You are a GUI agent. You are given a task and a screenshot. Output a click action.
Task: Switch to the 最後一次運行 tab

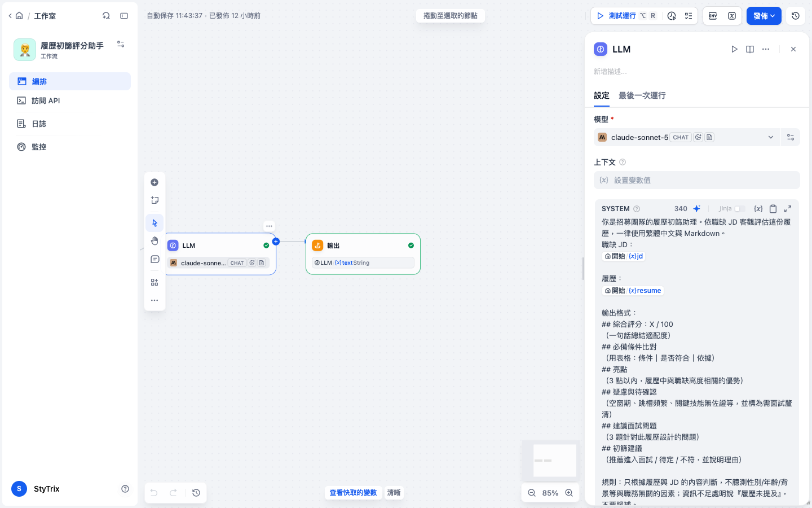[x=642, y=96]
